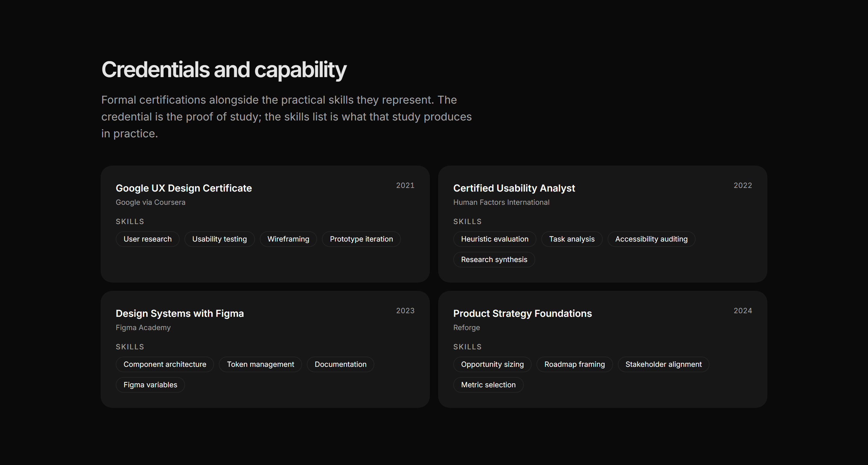Select the 'Component architecture' skill tag
The height and width of the screenshot is (465, 868).
(x=165, y=364)
